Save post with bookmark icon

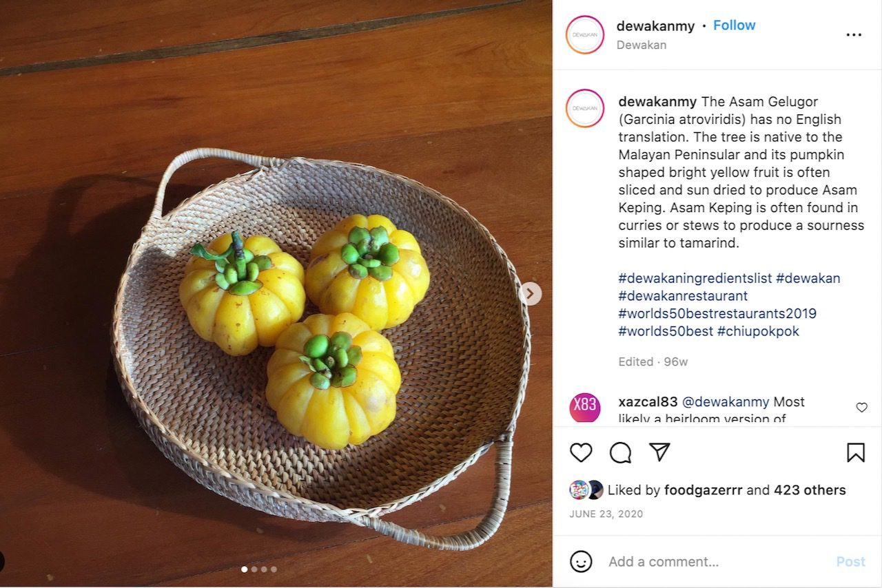click(x=855, y=452)
